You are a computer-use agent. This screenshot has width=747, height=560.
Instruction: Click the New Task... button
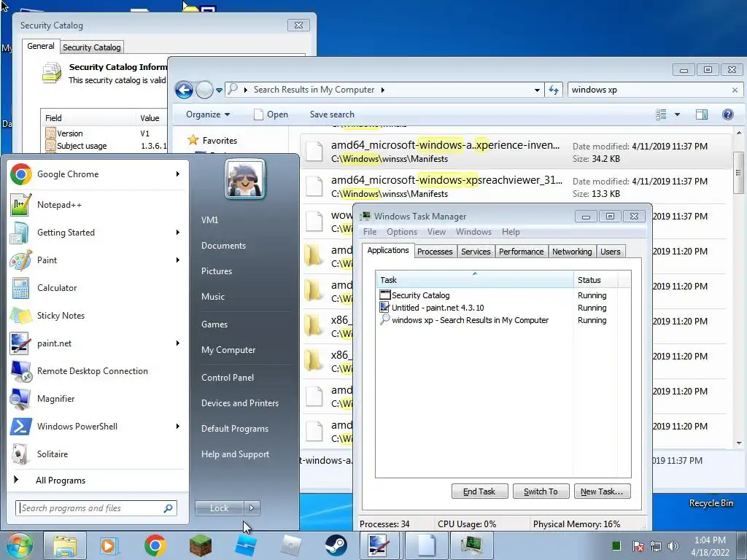602,491
